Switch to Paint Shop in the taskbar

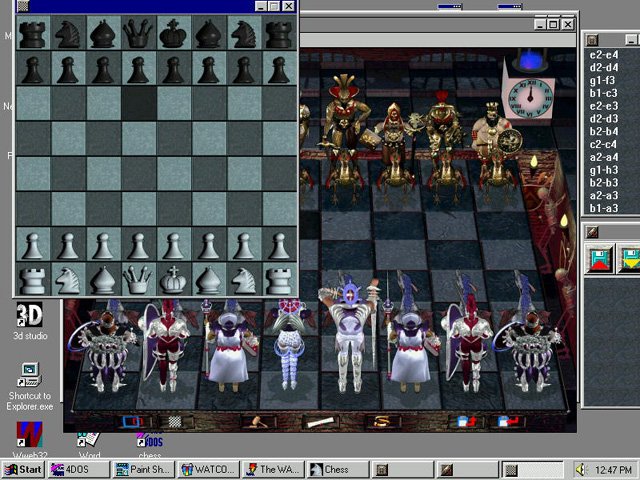[144, 470]
